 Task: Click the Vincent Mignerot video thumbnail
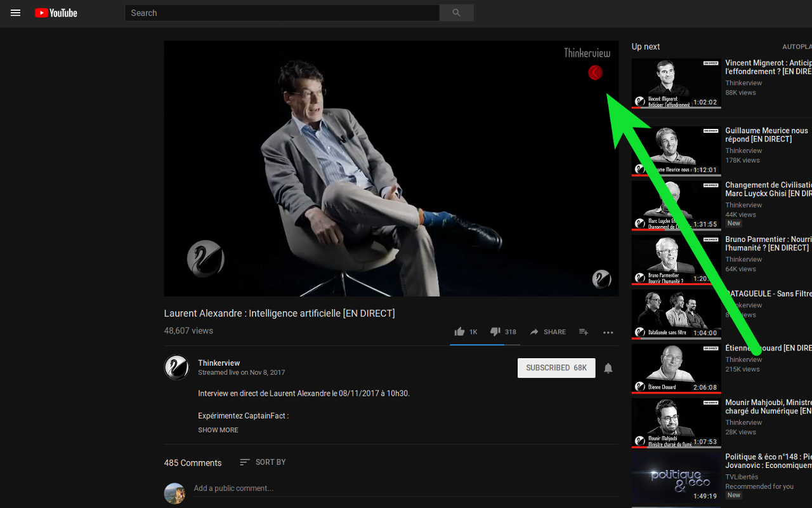tap(676, 83)
